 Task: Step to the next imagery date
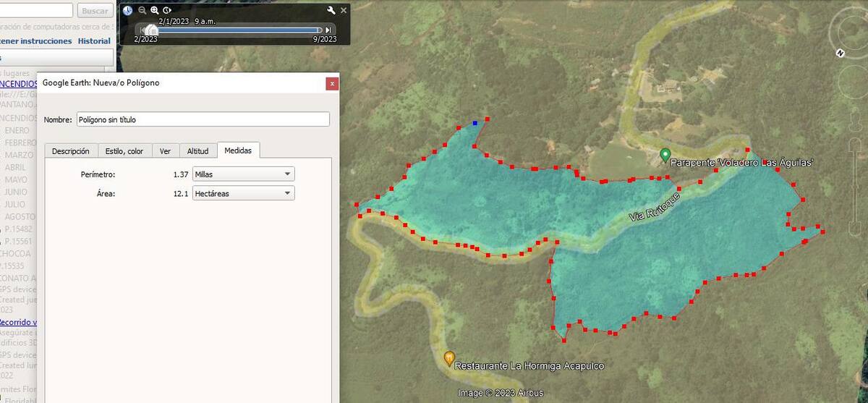[328, 30]
